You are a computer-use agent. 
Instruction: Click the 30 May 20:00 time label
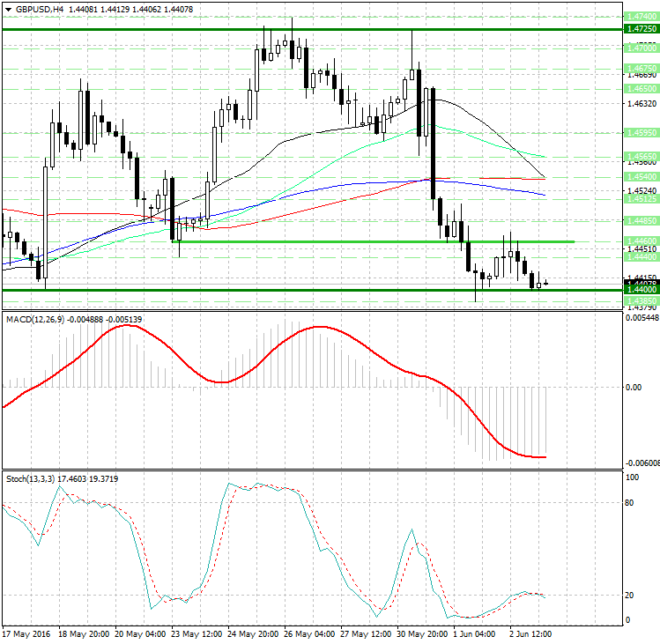[422, 634]
